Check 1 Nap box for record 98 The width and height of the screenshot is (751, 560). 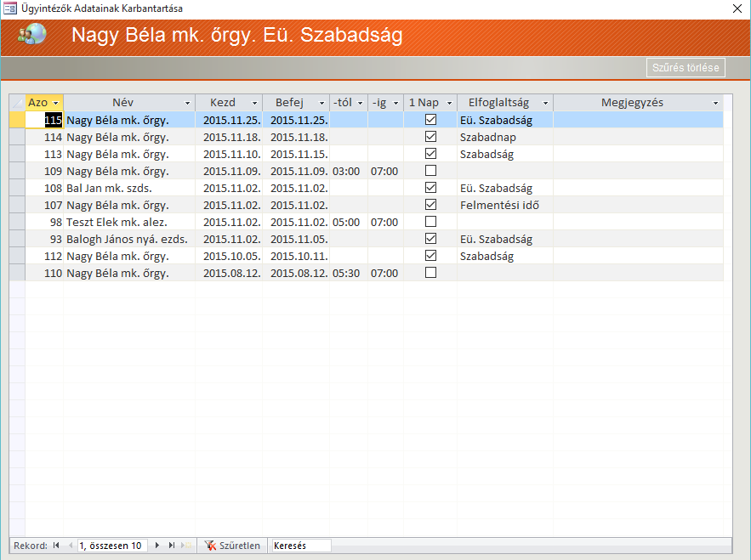pos(430,222)
